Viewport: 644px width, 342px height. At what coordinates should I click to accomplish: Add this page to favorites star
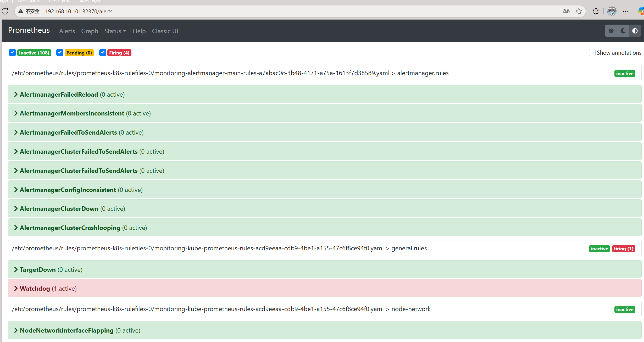point(579,11)
